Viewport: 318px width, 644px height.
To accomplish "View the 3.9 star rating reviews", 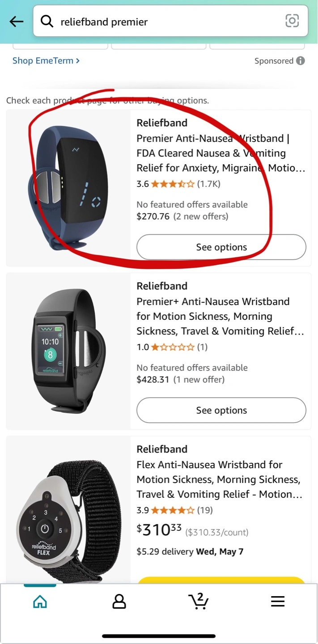I will coord(174,510).
